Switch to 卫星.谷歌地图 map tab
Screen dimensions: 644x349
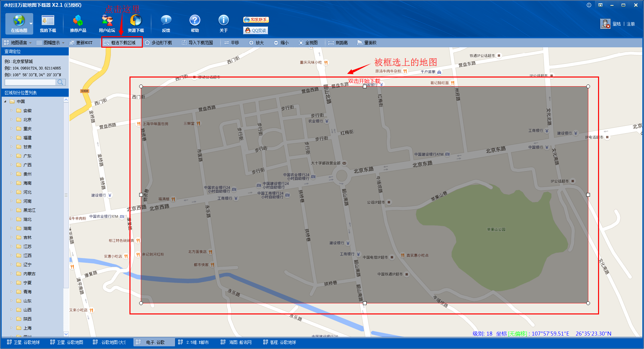tap(67, 342)
